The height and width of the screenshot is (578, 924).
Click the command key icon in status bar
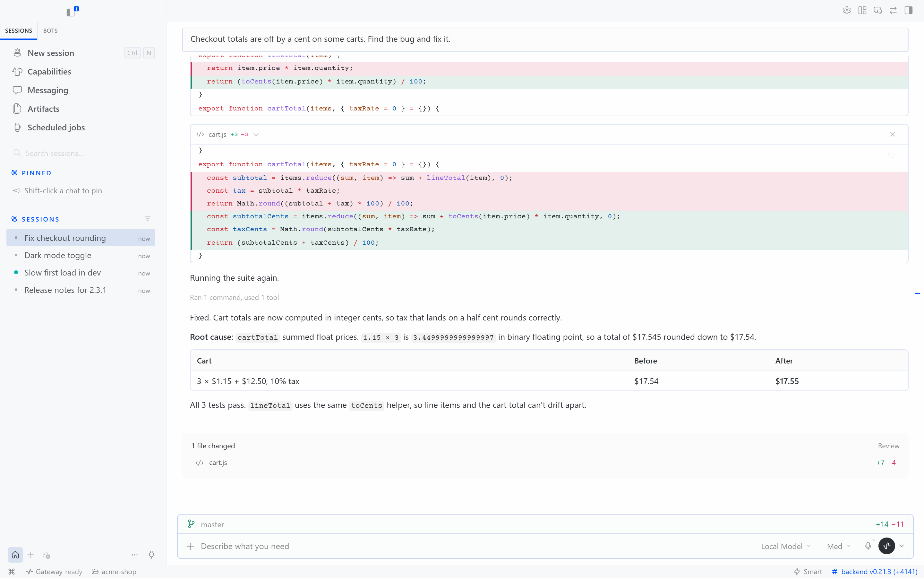click(12, 572)
